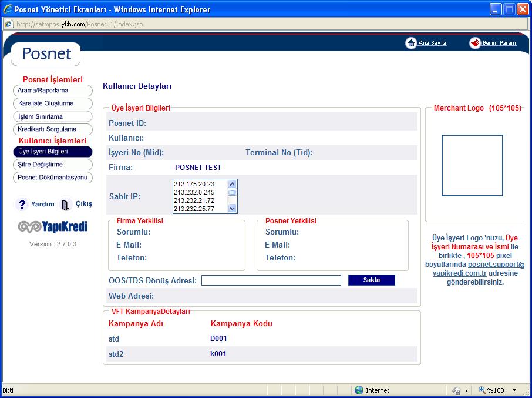Open Kredikartı Sorgulama menu item
Viewport: 532px width, 398px height.
[53, 129]
